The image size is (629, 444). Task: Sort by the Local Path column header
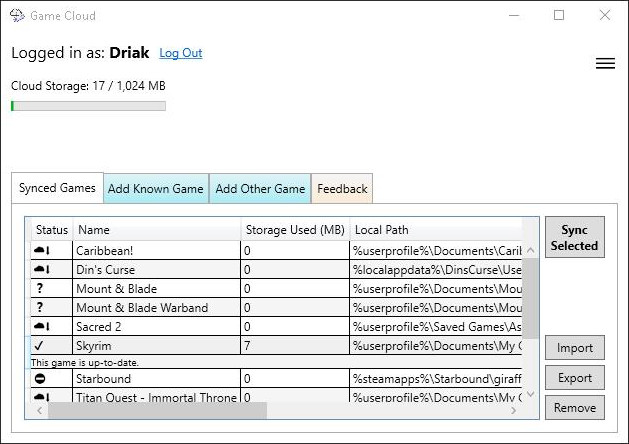tap(436, 230)
